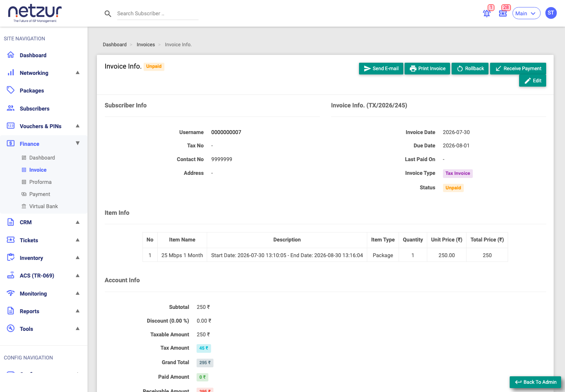Click the contact number 9999999

222,160
